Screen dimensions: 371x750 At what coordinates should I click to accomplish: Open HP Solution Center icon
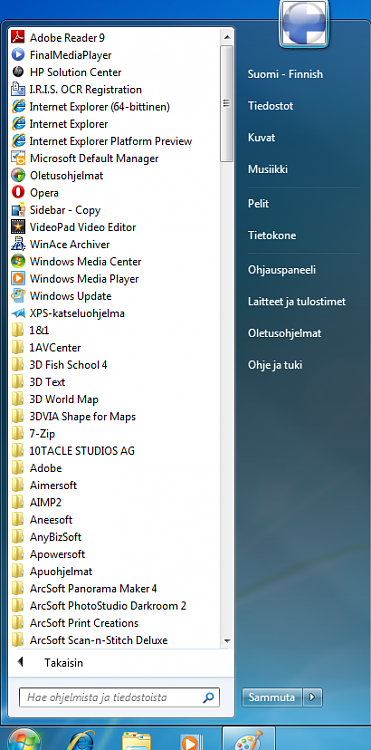click(18, 72)
